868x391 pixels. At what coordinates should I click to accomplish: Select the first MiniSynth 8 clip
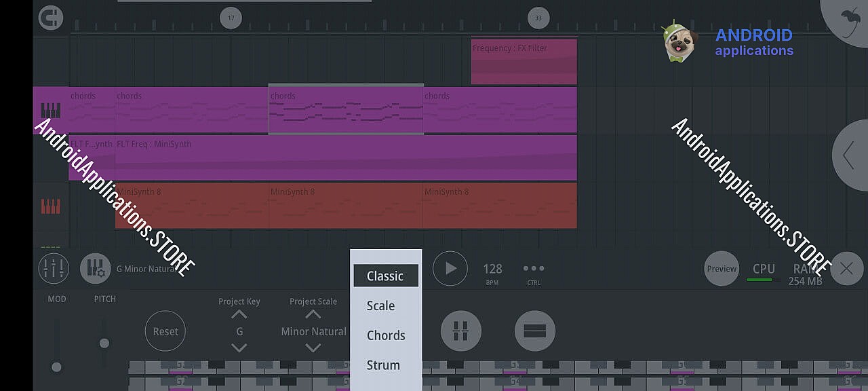(x=192, y=206)
